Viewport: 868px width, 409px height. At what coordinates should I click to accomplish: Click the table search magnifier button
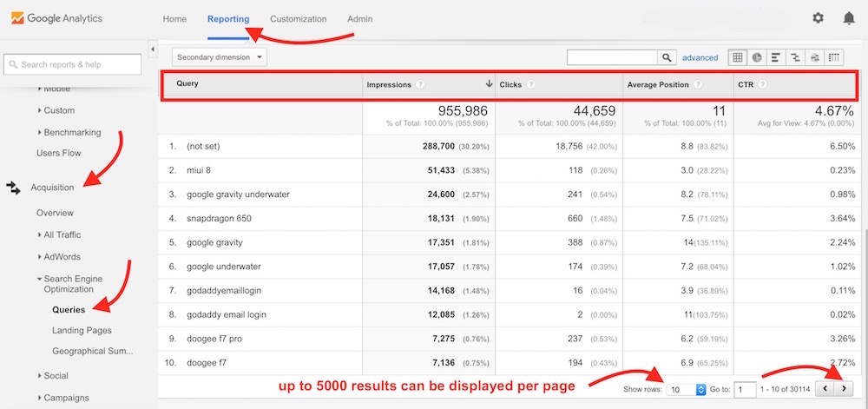(667, 57)
